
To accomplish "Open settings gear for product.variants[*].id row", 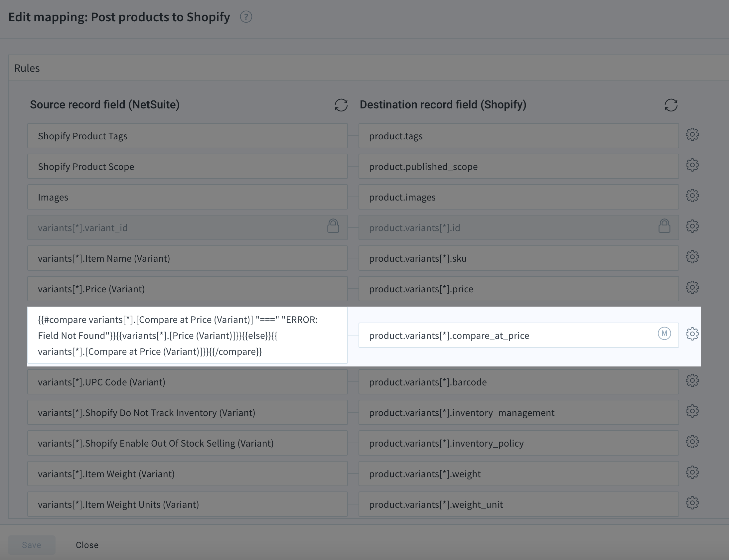I will [692, 227].
